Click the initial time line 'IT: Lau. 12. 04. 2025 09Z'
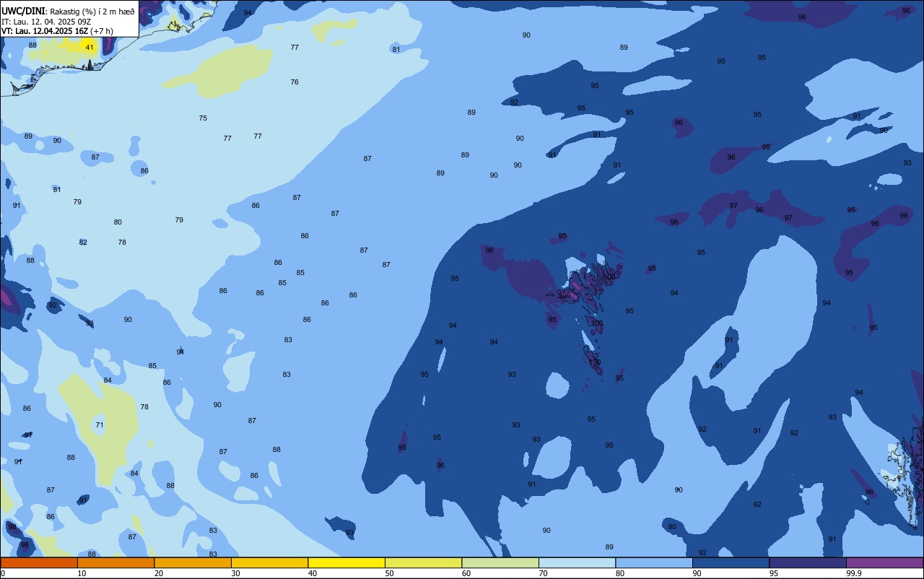The width and height of the screenshot is (924, 579). (46, 21)
